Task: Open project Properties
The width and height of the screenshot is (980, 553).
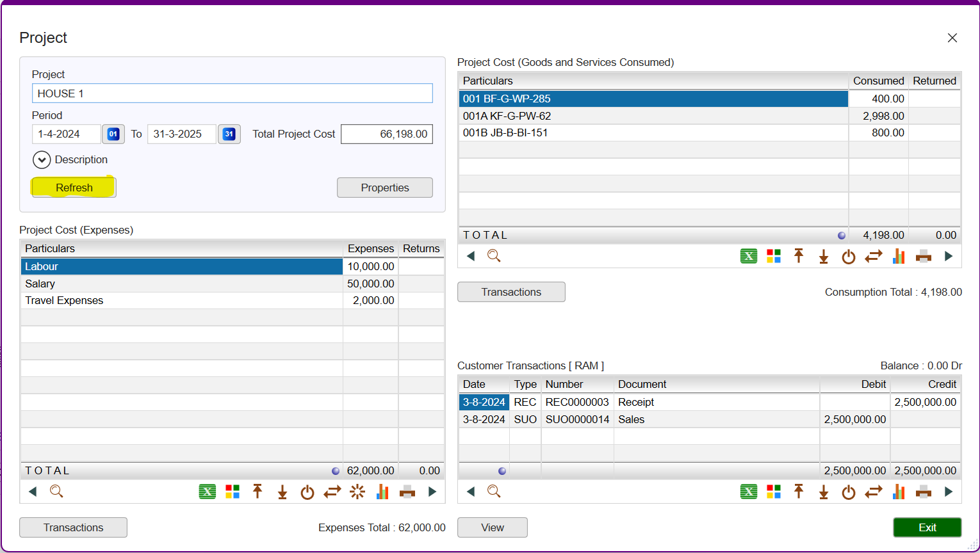Action: (x=384, y=188)
